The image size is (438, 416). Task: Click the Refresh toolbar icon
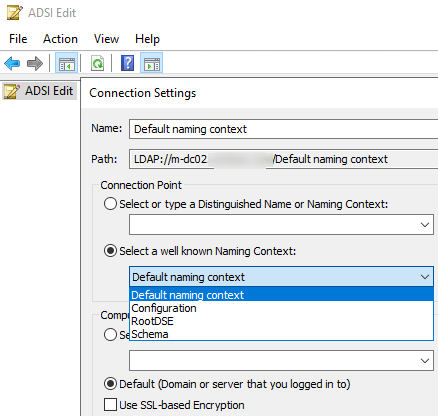click(x=97, y=63)
